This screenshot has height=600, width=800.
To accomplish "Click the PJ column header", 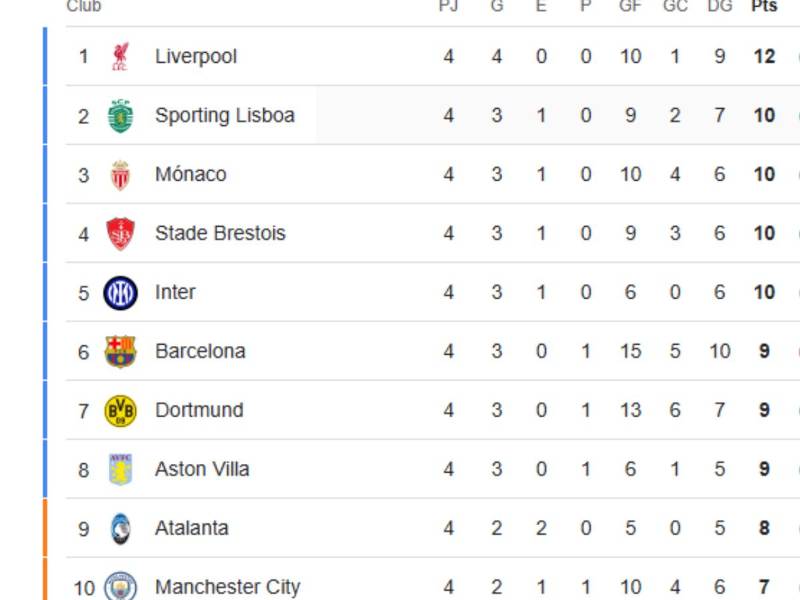I will (x=448, y=7).
